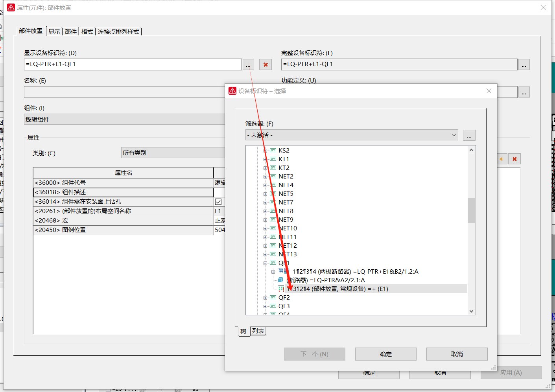Click the part placement grid icon under QF1

coord(281,289)
